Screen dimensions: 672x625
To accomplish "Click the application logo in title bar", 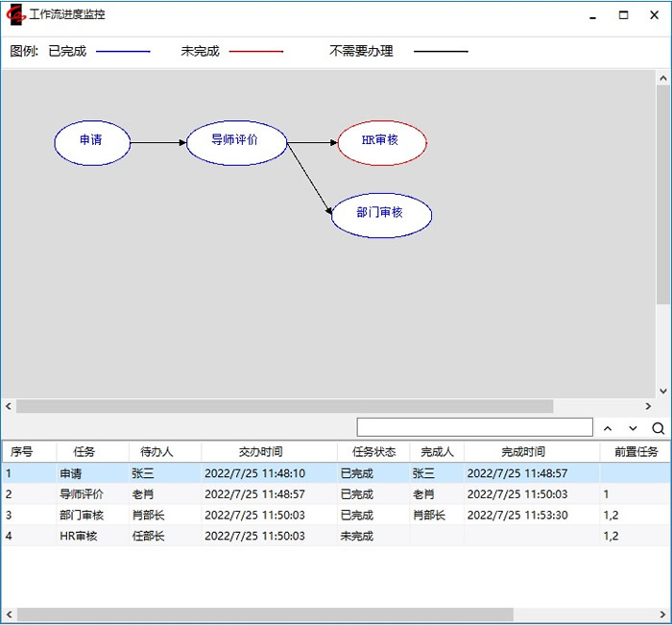I will [15, 15].
